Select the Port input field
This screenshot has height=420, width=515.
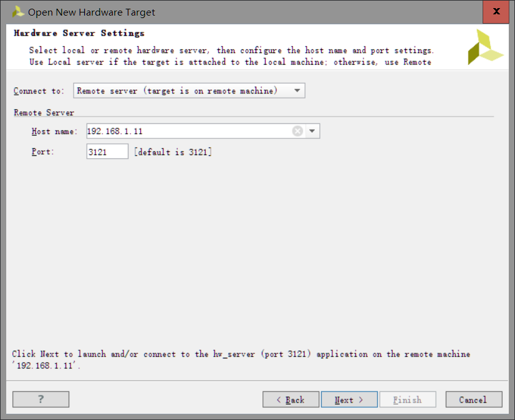[x=107, y=151]
